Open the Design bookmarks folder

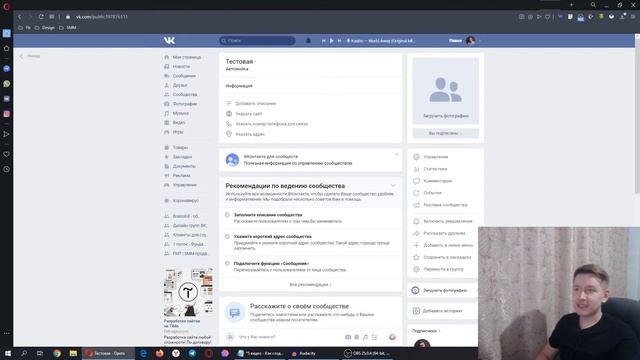coord(45,28)
